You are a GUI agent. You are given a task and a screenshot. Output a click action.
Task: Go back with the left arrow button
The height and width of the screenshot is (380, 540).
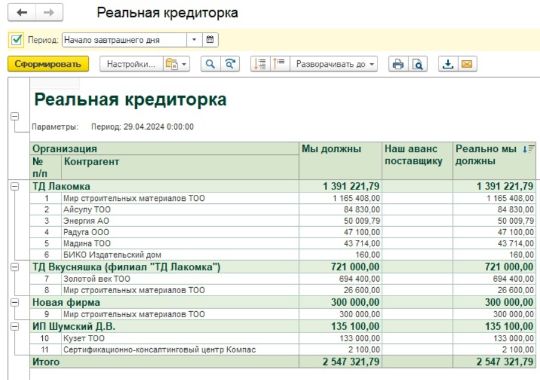pos(22,12)
